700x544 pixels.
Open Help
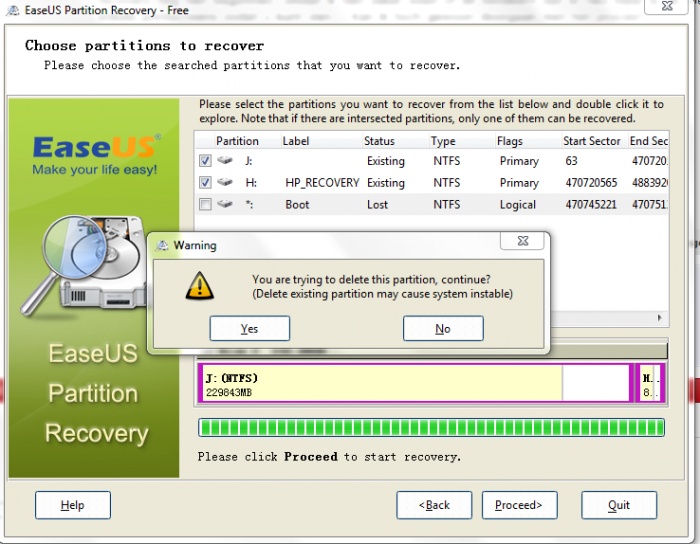pos(73,505)
